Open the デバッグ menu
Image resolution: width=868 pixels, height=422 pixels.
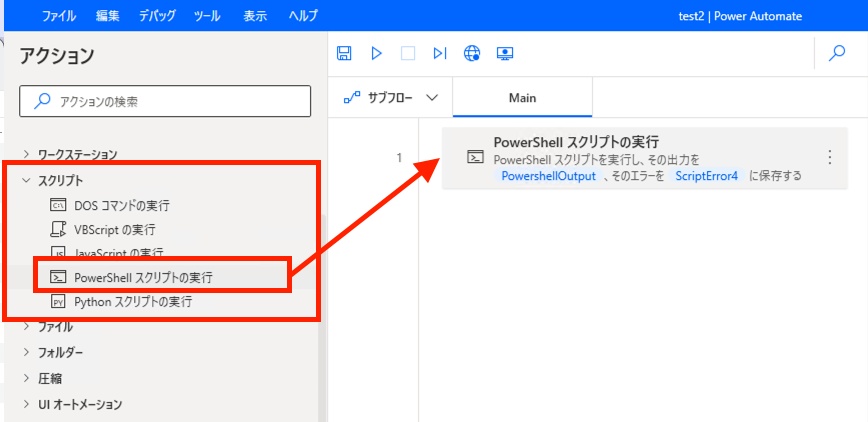156,16
